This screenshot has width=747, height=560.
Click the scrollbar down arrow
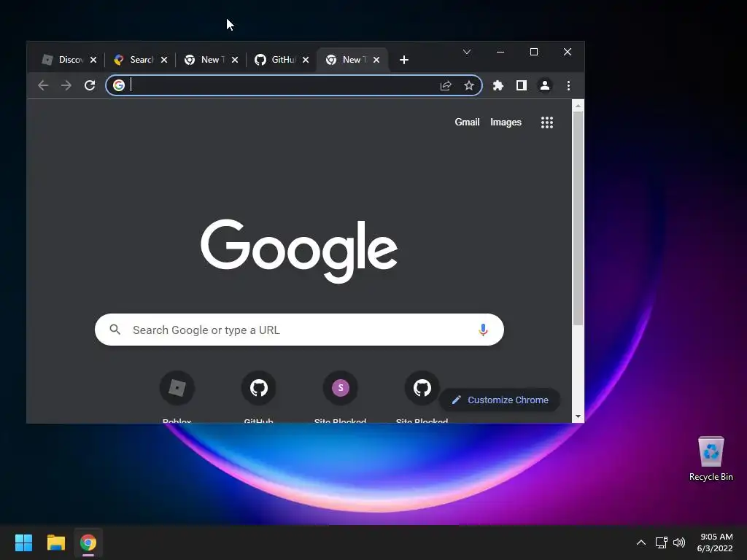tap(578, 416)
